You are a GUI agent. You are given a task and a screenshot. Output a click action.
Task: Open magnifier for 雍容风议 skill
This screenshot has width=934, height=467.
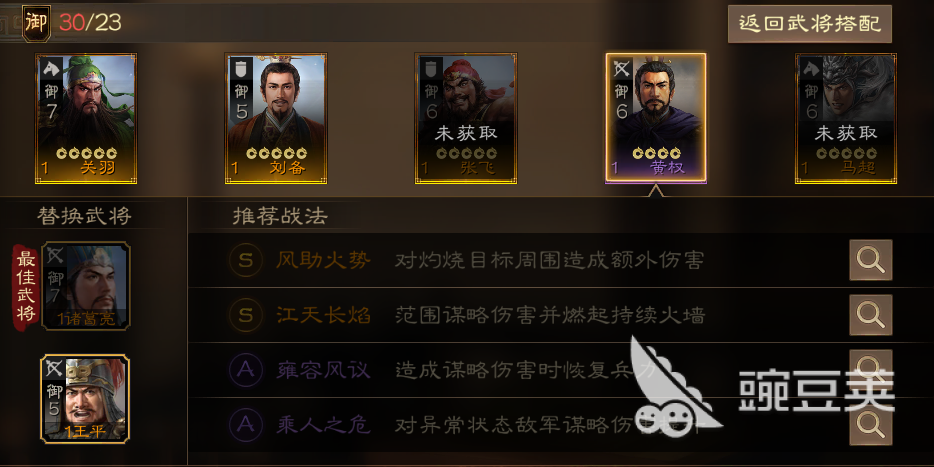coord(871,369)
